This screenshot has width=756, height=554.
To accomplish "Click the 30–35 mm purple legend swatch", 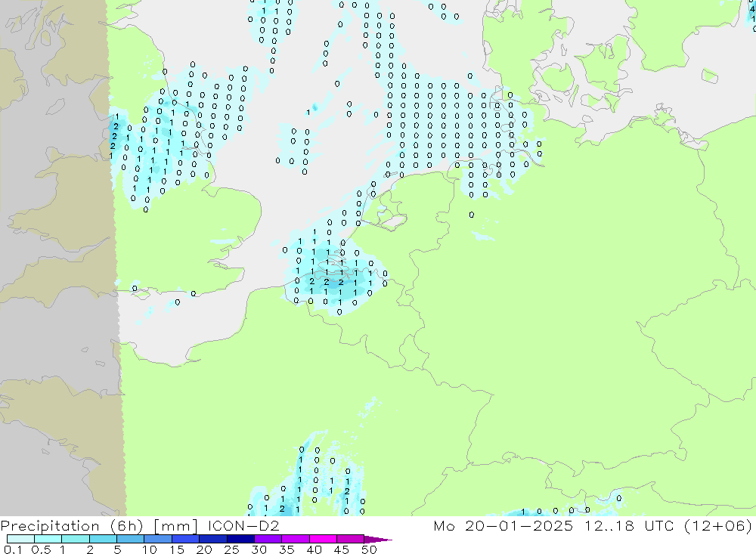I will point(268,539).
